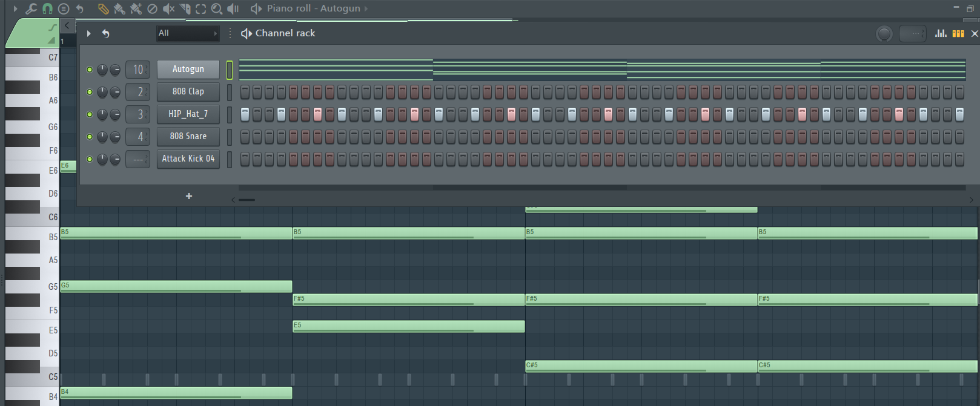Expand Channel rack options arrow menu

pyautogui.click(x=88, y=33)
